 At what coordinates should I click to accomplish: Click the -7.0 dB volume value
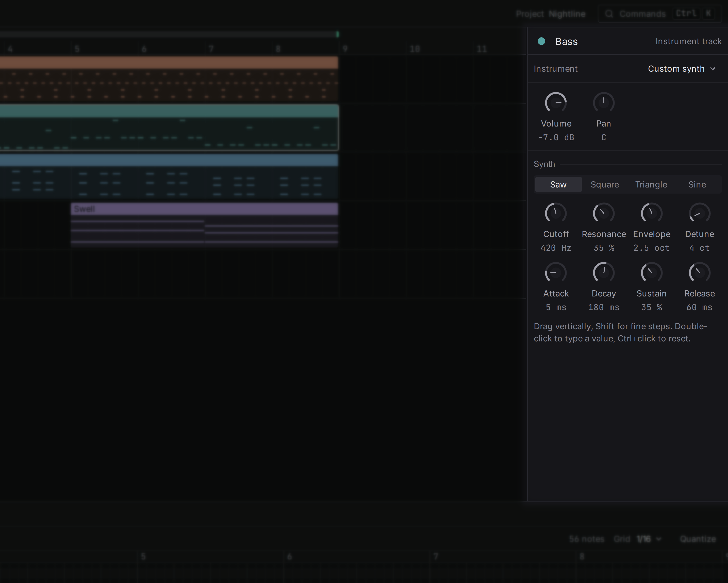pos(556,137)
